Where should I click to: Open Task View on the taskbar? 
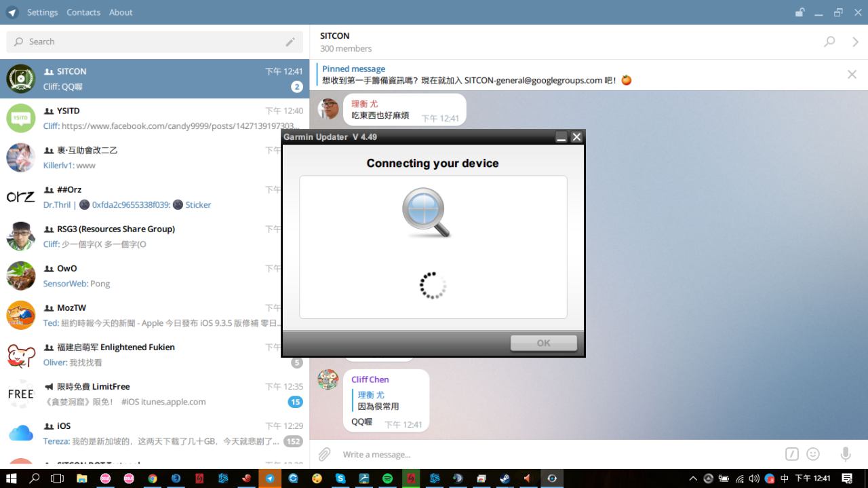[58, 478]
